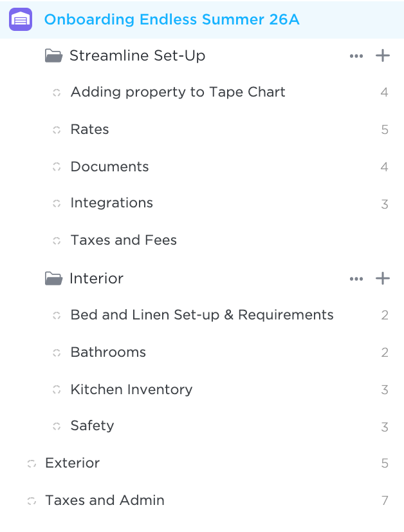Open Onboarding Endless Summer 26A space

(172, 19)
